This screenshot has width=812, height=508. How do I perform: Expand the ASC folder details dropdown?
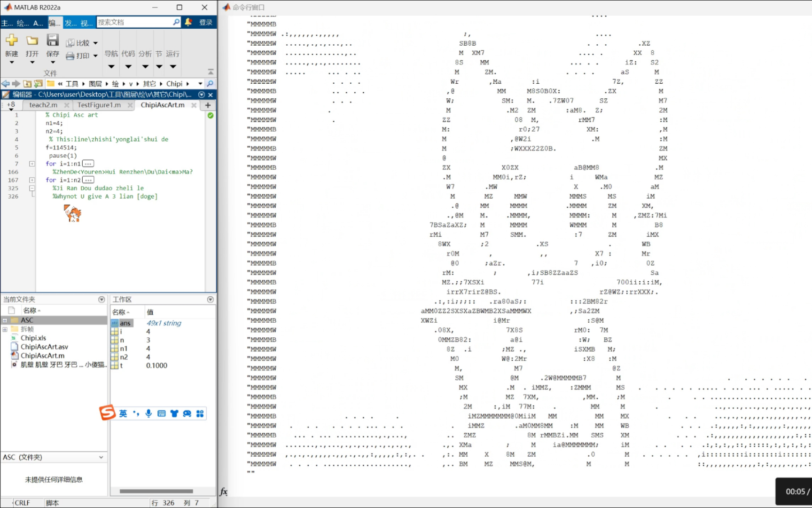(101, 457)
